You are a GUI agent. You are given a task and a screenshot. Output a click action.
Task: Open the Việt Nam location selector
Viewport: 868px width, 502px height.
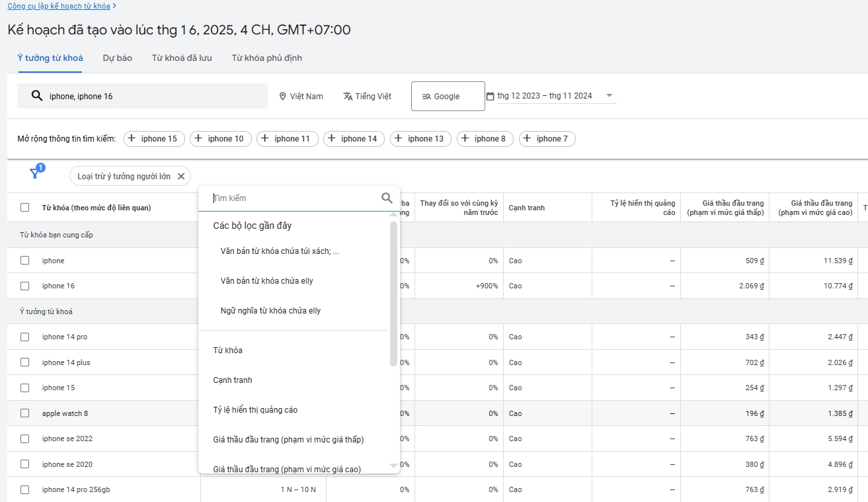[301, 97]
